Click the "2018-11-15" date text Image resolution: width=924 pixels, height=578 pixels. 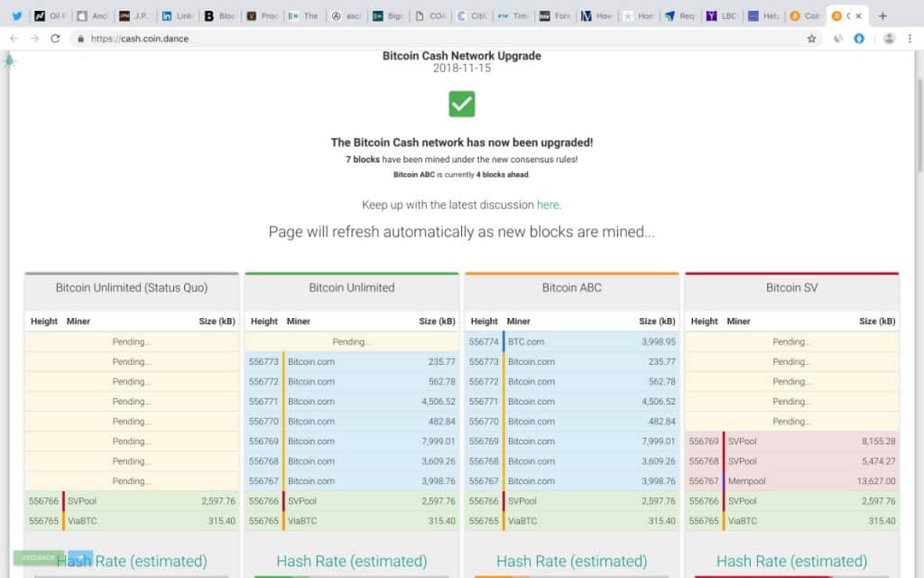point(461,68)
